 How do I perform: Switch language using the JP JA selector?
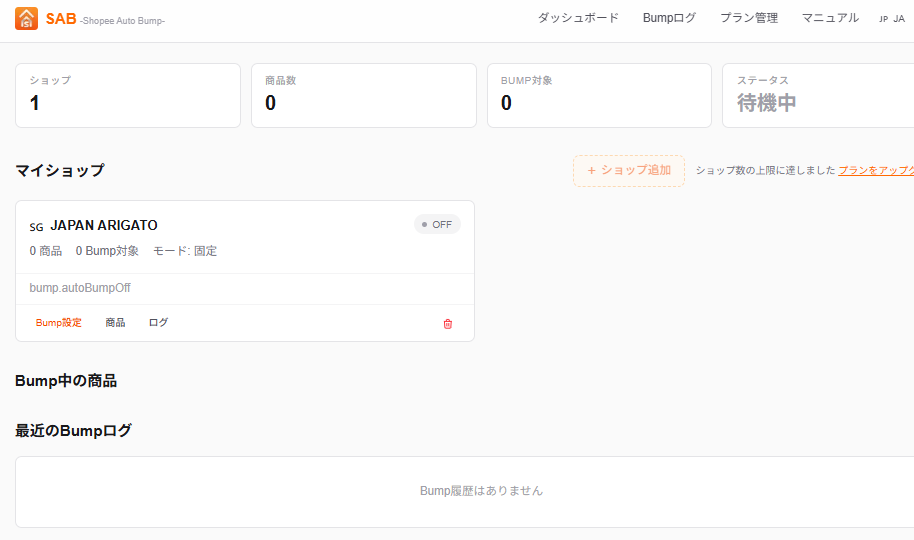click(892, 19)
